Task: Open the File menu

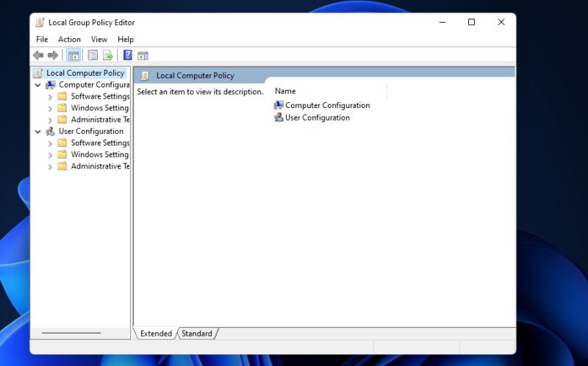Action: point(42,39)
